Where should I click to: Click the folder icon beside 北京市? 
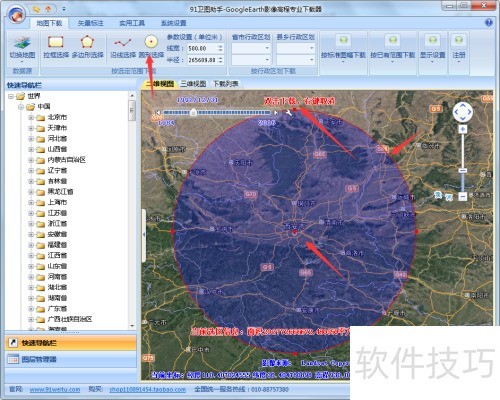point(41,118)
